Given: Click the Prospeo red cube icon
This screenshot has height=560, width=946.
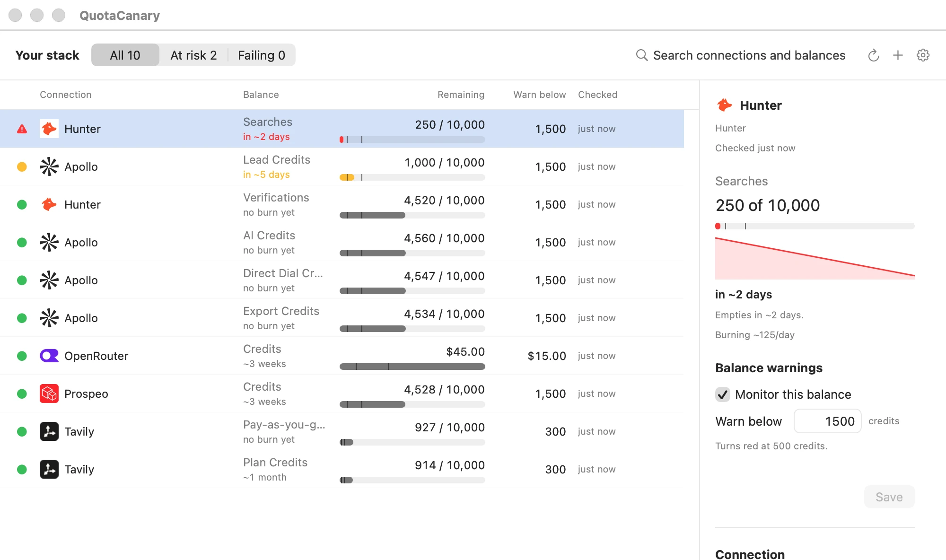Looking at the screenshot, I should click(x=49, y=394).
